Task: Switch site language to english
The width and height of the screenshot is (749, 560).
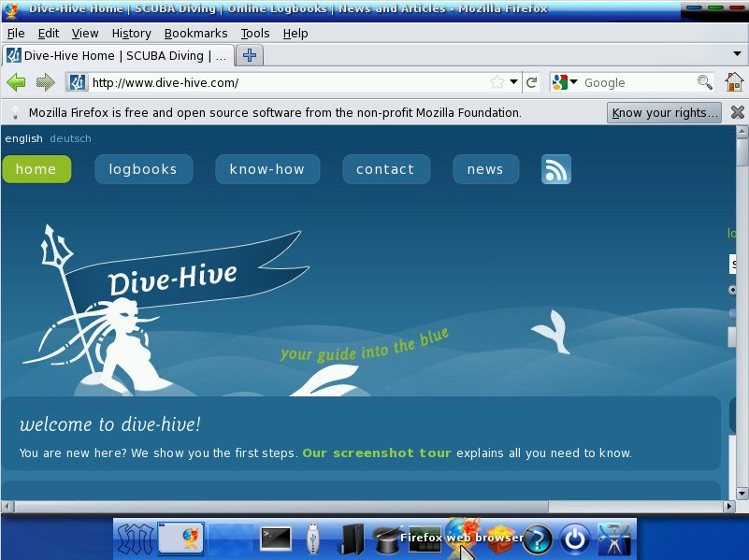Action: click(x=24, y=138)
